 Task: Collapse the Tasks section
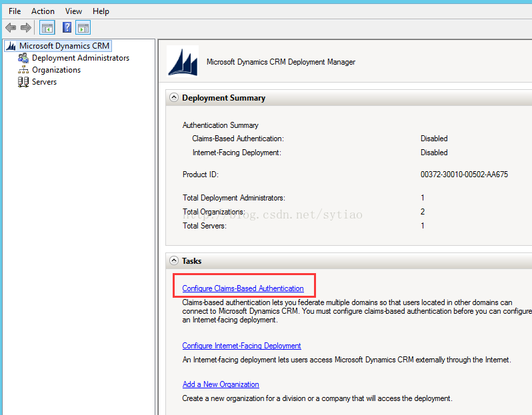tap(174, 260)
